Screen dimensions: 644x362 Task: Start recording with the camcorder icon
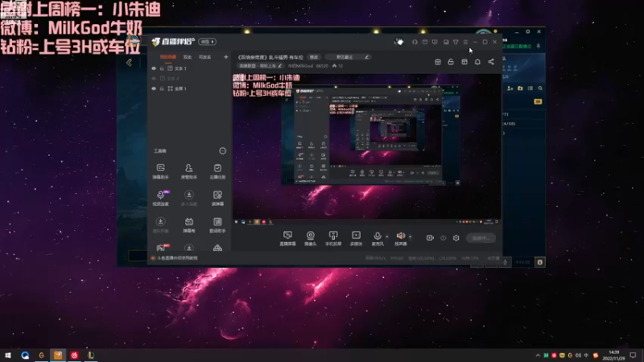click(x=430, y=238)
